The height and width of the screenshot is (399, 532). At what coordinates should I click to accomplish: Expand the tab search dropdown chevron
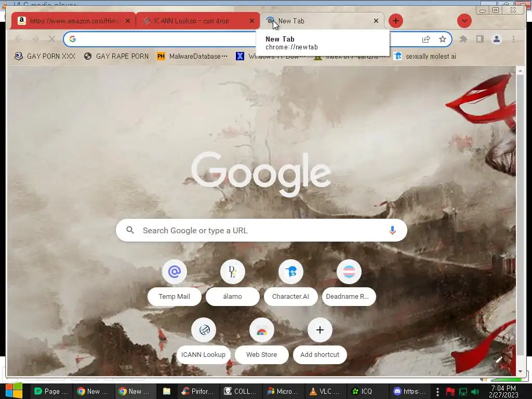coord(464,21)
